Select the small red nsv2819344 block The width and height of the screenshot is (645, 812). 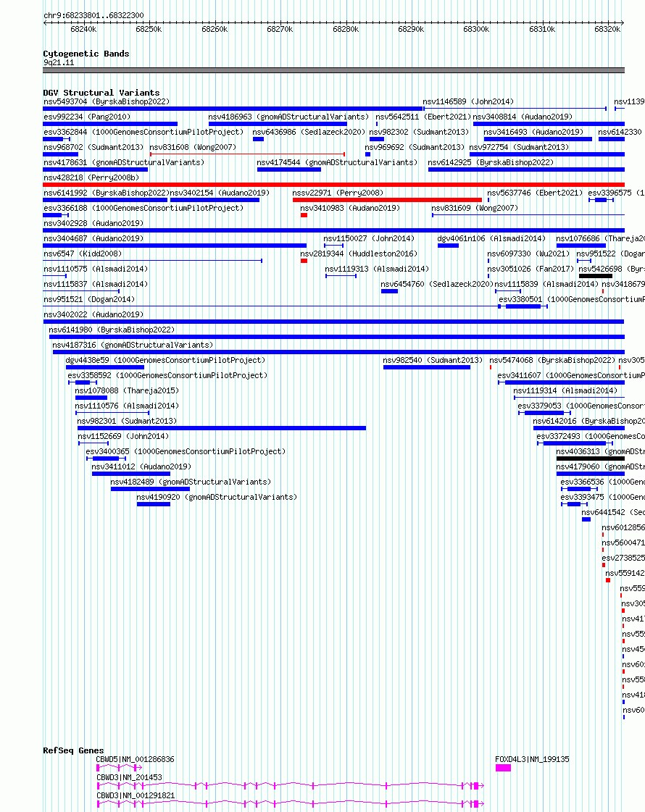(304, 261)
